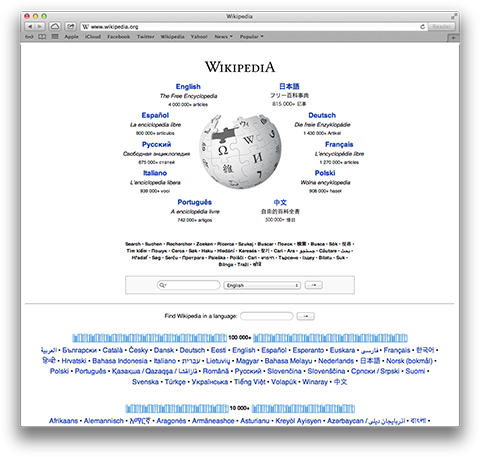Click Català in the language list

pos(113,350)
